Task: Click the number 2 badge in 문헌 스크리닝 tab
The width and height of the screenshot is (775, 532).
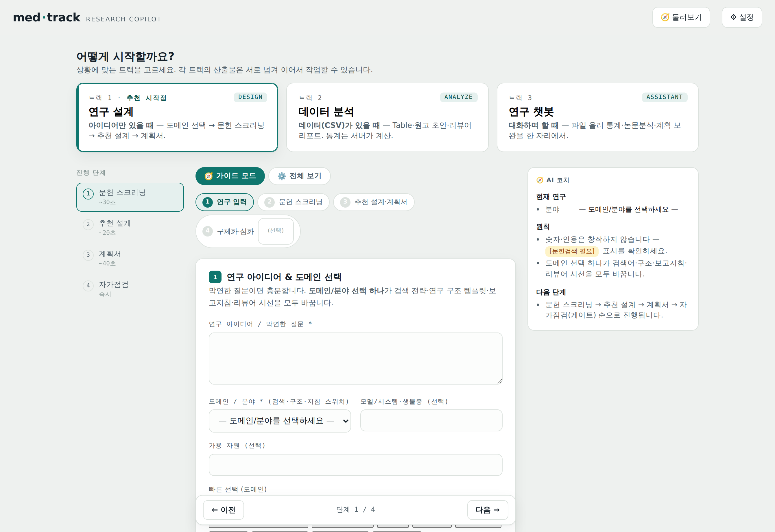Action: tap(270, 202)
